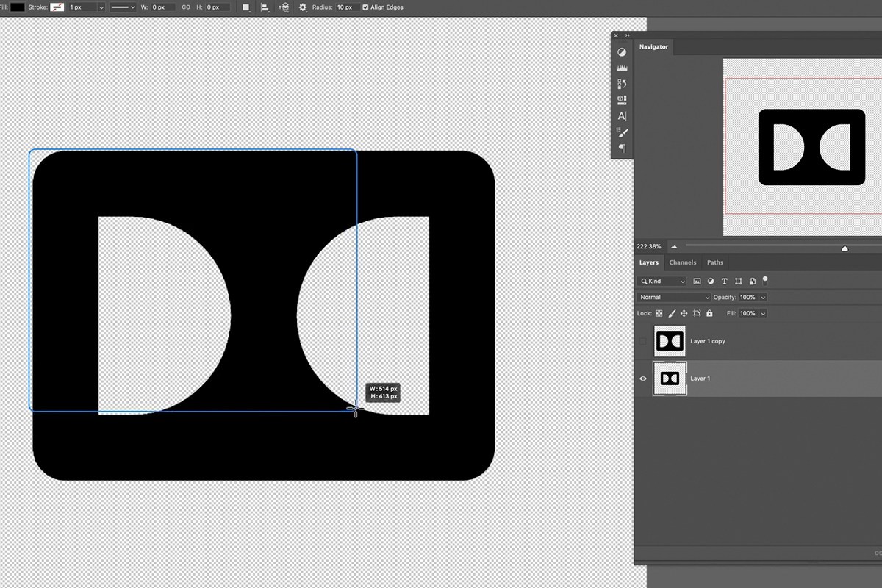Click the black Fill color swatch
Image resolution: width=882 pixels, height=588 pixels.
click(17, 7)
